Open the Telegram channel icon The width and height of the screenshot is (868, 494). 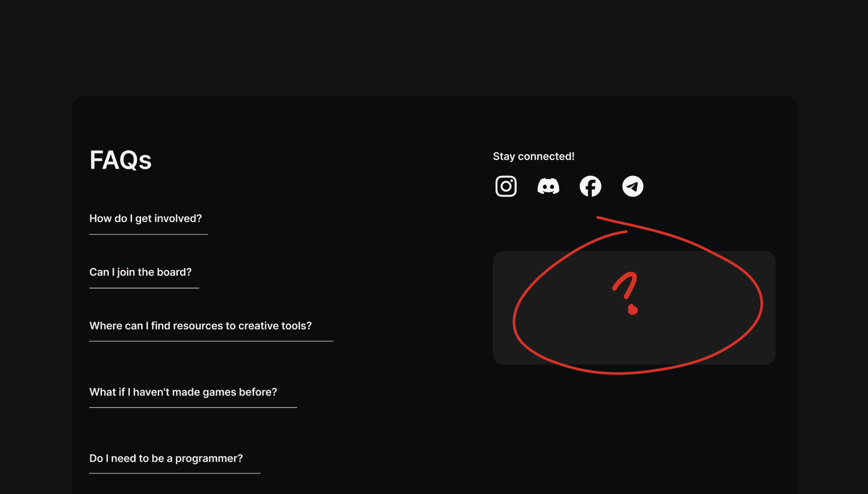(x=633, y=186)
